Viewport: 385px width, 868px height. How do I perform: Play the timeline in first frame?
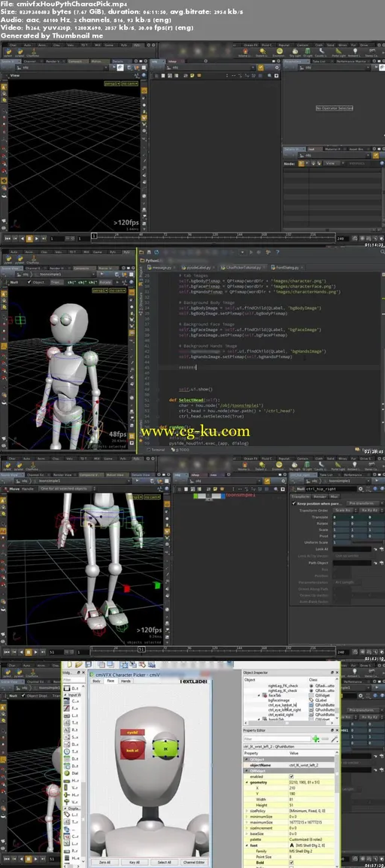[x=37, y=238]
